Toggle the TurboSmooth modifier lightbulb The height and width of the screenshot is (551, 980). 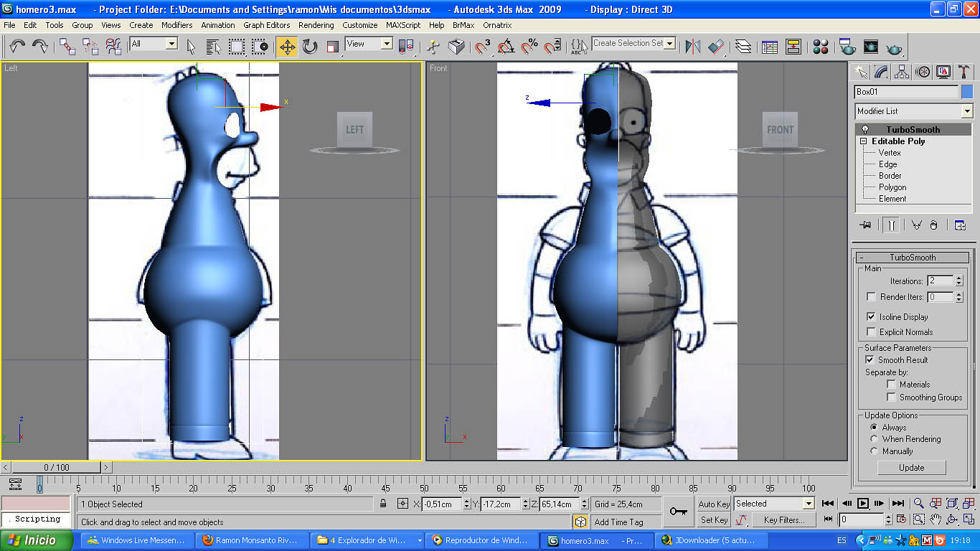[x=865, y=130]
